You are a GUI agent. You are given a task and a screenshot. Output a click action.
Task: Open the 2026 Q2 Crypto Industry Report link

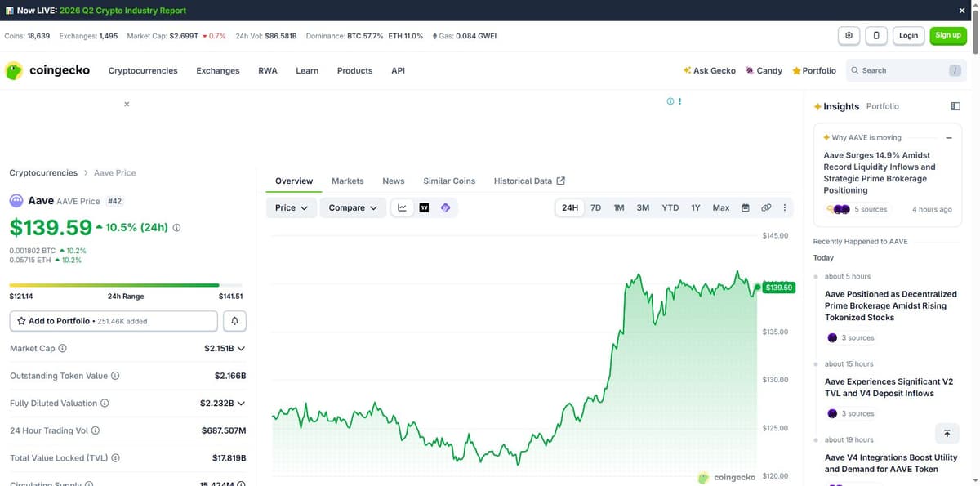[x=123, y=11]
